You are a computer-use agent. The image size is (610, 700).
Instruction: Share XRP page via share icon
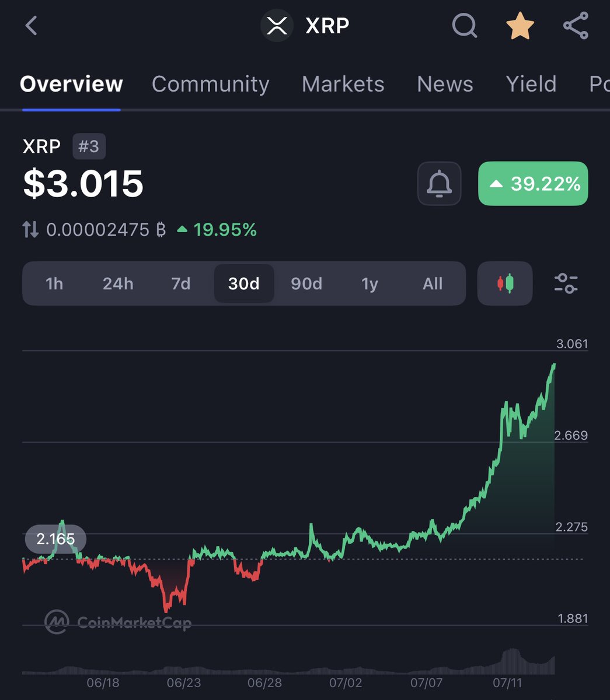[x=576, y=26]
